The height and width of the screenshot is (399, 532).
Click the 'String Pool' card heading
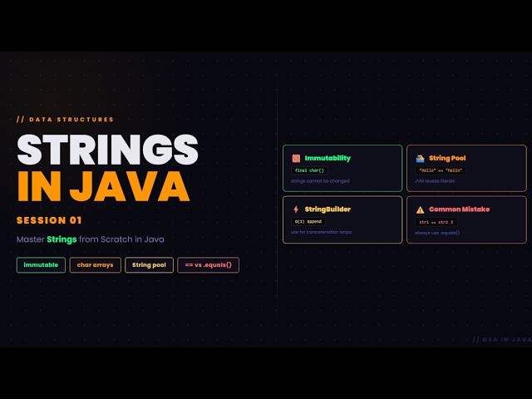click(447, 158)
